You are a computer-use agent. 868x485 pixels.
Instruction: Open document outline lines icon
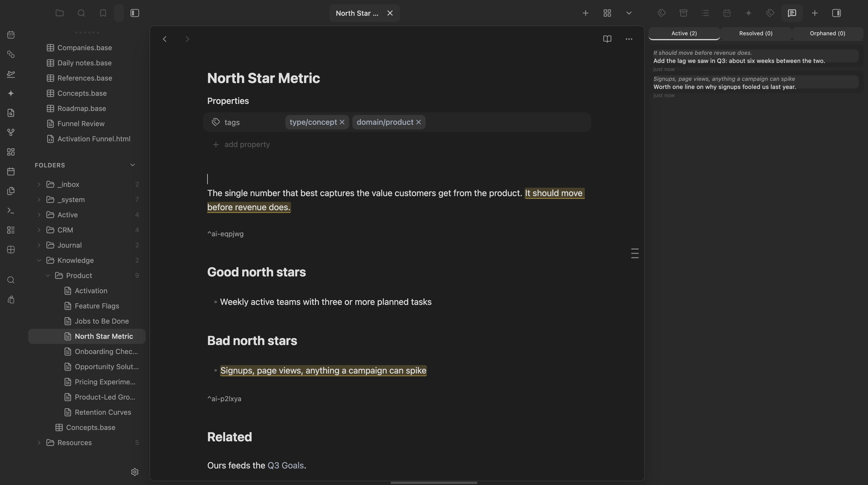(x=634, y=253)
